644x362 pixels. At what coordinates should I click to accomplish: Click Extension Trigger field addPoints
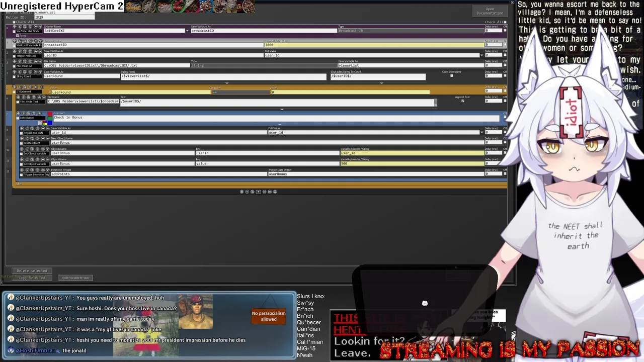[158, 174]
